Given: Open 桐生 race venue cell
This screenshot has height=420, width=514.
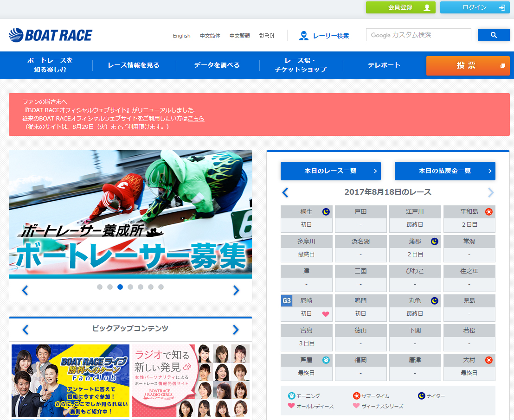Looking at the screenshot, I should (x=307, y=218).
